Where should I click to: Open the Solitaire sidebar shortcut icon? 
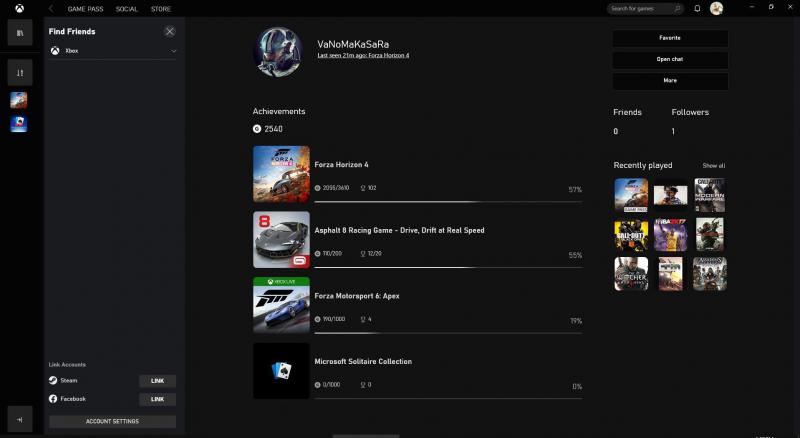pyautogui.click(x=19, y=123)
